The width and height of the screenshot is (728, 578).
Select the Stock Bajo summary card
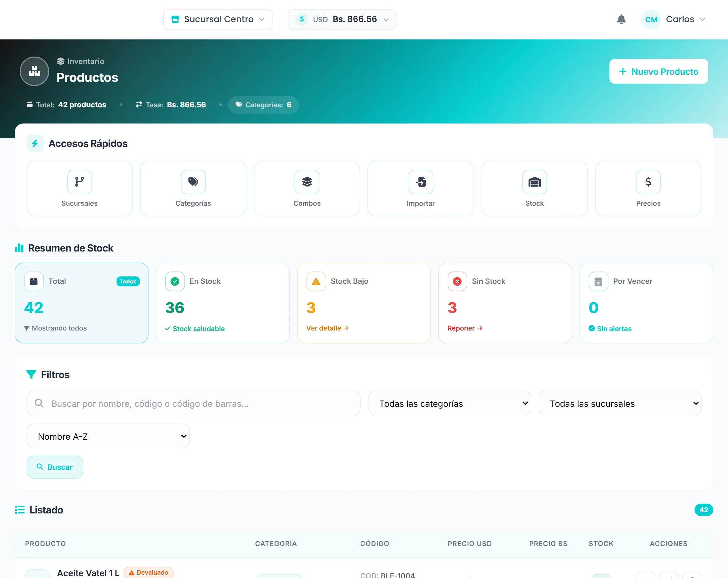[x=364, y=303]
